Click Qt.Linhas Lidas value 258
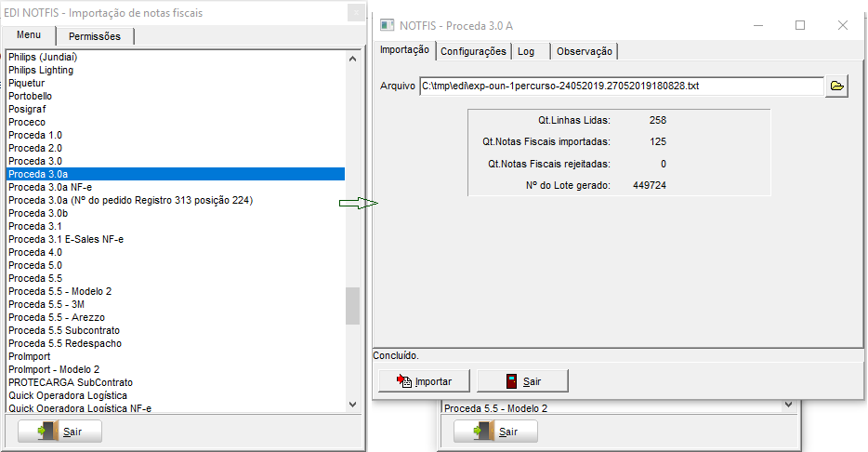Image resolution: width=868 pixels, height=452 pixels. [x=658, y=120]
